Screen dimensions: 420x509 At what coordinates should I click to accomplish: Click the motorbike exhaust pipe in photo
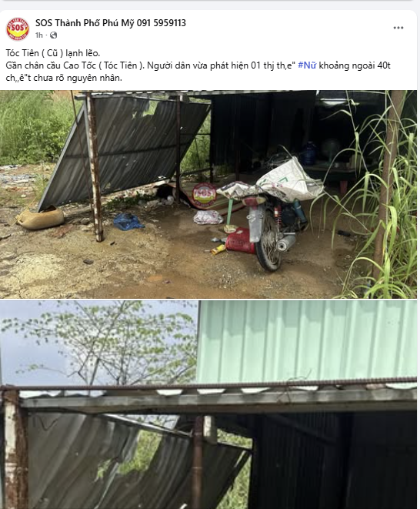coord(285,243)
